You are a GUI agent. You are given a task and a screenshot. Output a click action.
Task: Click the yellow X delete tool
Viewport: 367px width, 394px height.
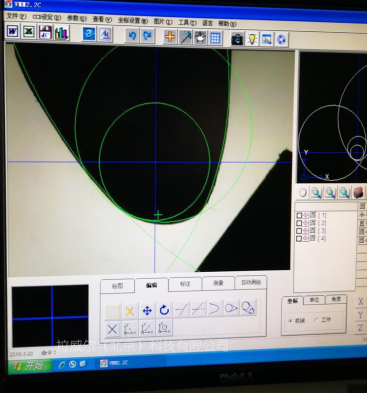tap(130, 311)
